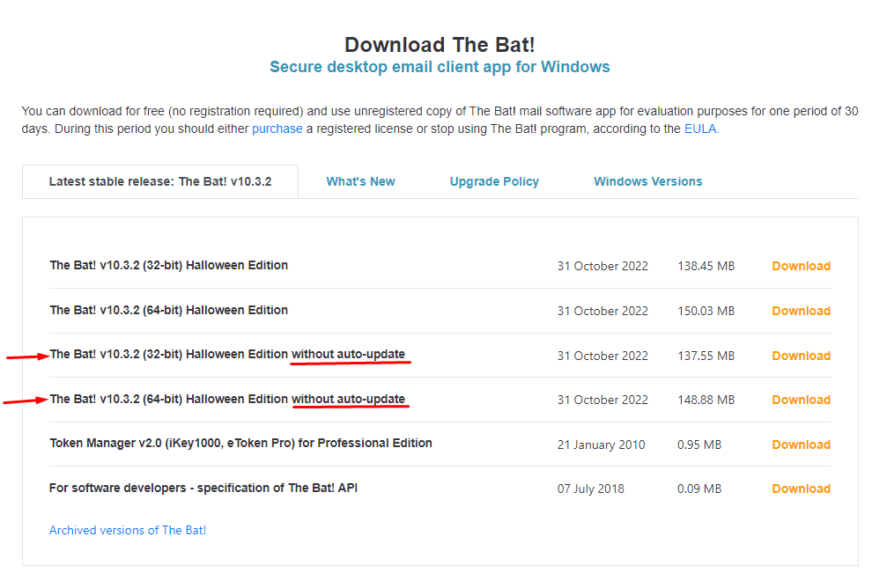
Task: Download The Bat! API specification
Action: pos(801,489)
